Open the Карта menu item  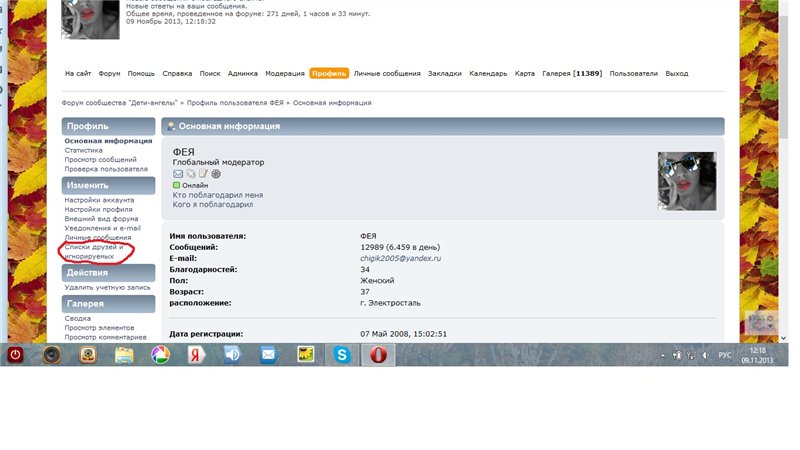pyautogui.click(x=524, y=73)
